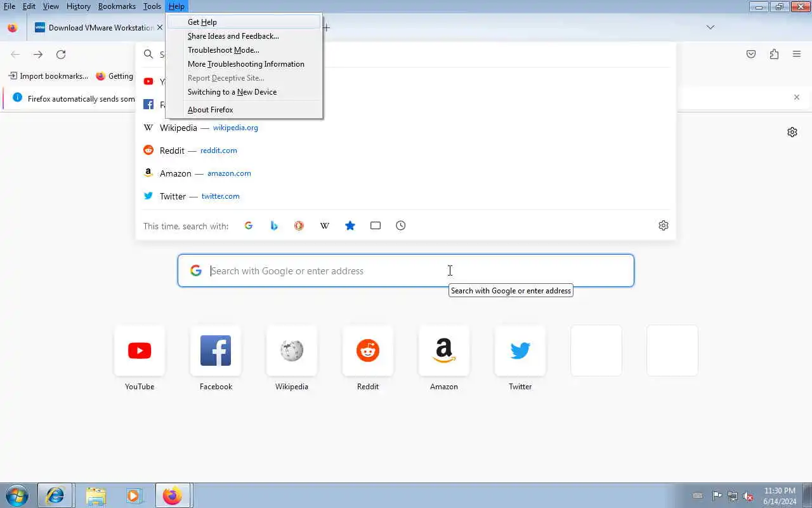Dismiss the Firefox data notification bar

tap(797, 97)
